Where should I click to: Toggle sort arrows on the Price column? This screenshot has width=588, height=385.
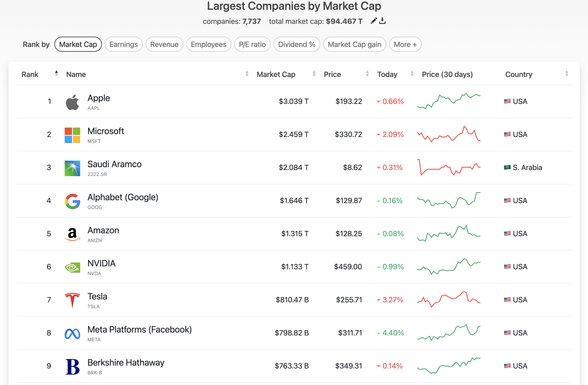[367, 74]
